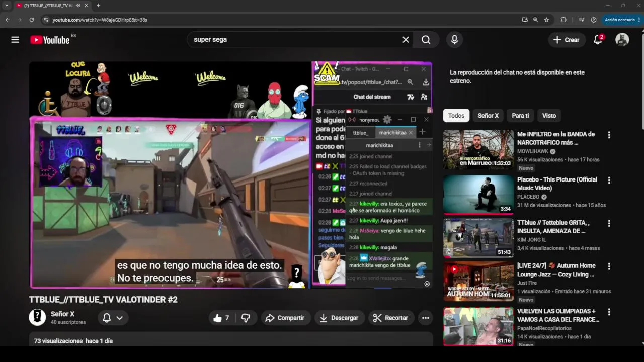This screenshot has height=362, width=644.
Task: Click the browser address bar URL
Action: point(100,20)
